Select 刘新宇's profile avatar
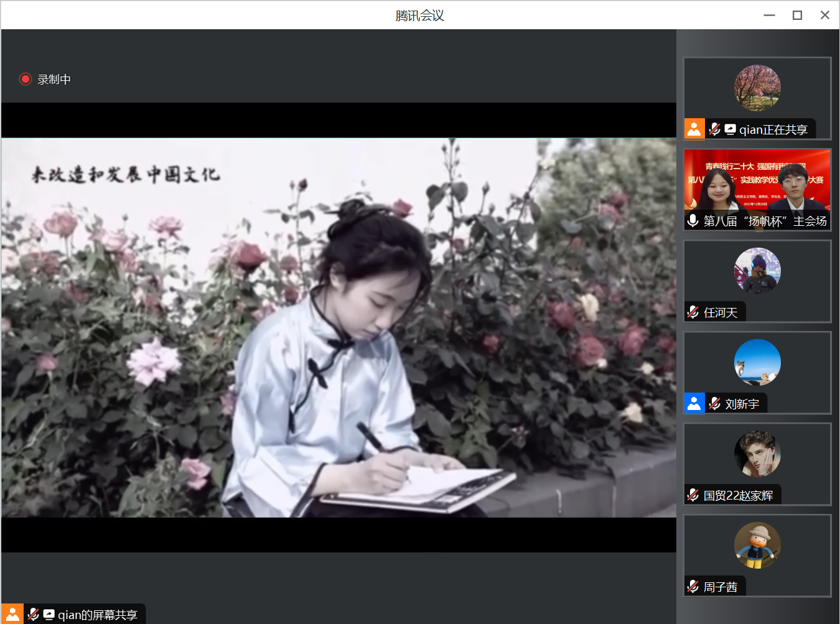 [x=757, y=362]
